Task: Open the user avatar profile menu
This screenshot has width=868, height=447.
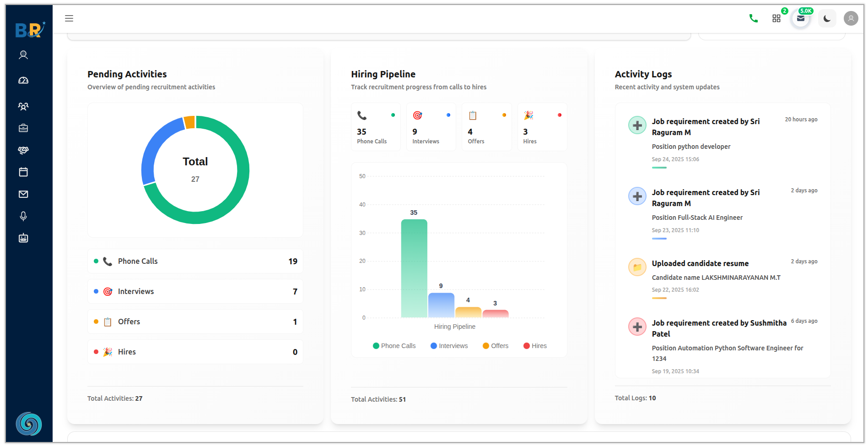Action: coord(851,18)
